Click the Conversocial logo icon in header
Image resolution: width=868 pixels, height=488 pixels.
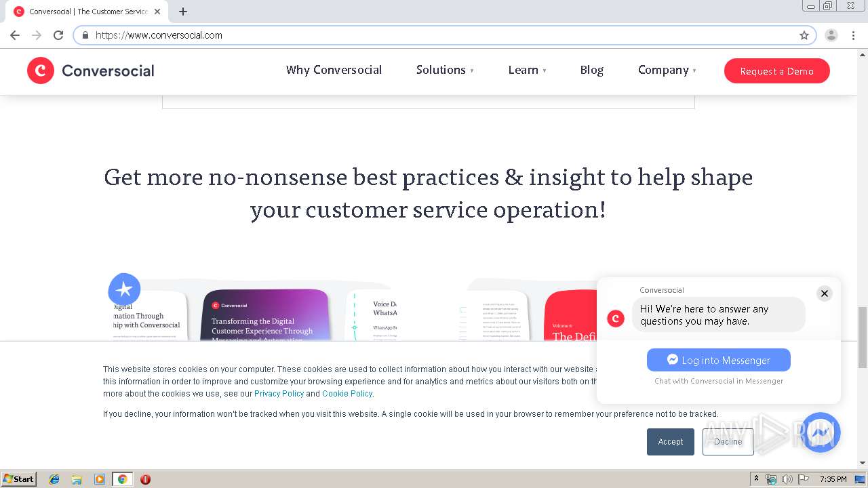[x=41, y=70]
